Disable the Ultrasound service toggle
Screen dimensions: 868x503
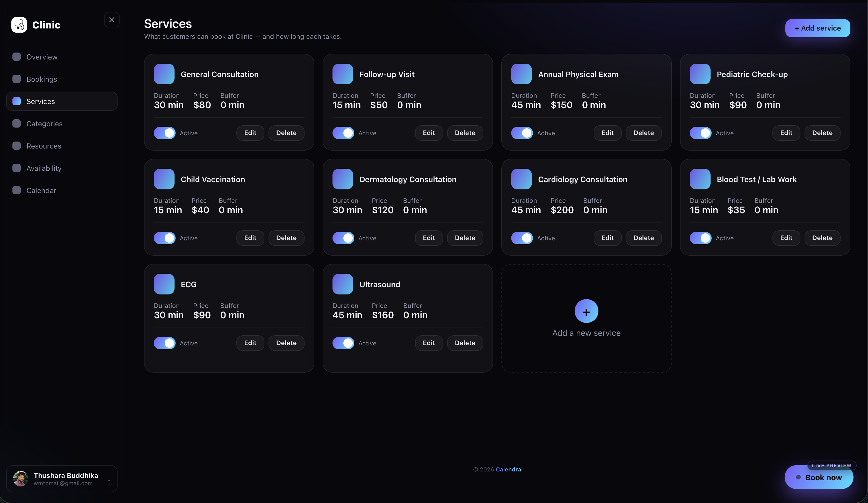click(x=343, y=343)
